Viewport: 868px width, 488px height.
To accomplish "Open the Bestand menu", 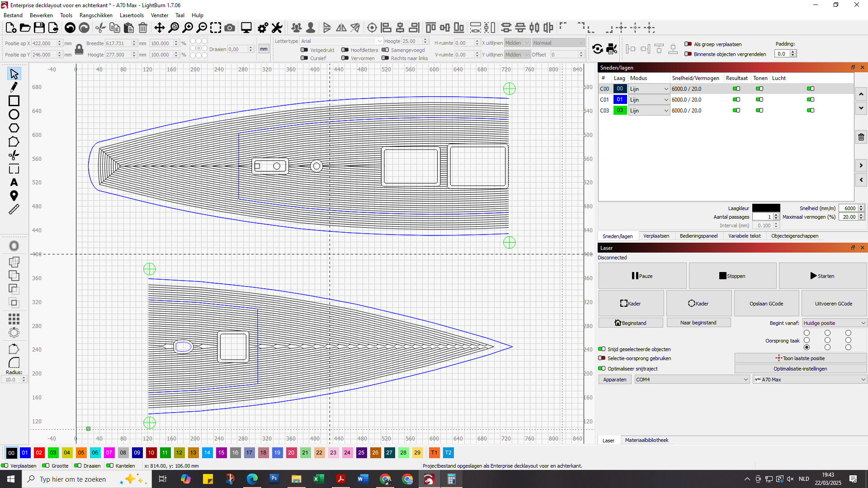I will tap(13, 15).
